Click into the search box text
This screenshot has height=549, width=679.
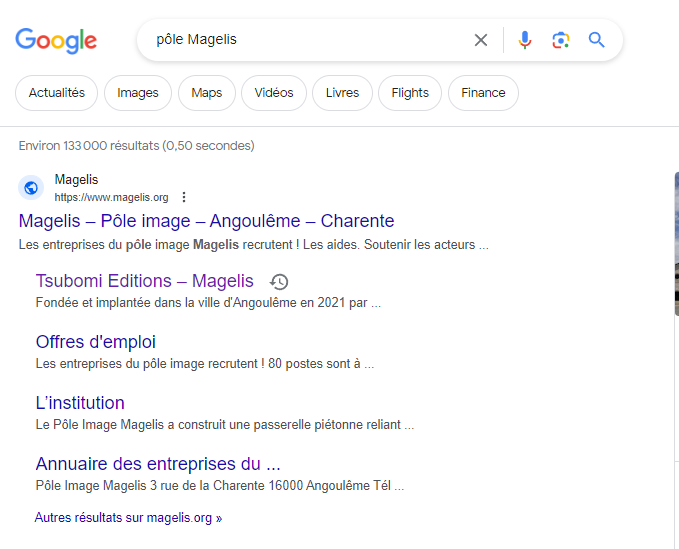pyautogui.click(x=196, y=40)
